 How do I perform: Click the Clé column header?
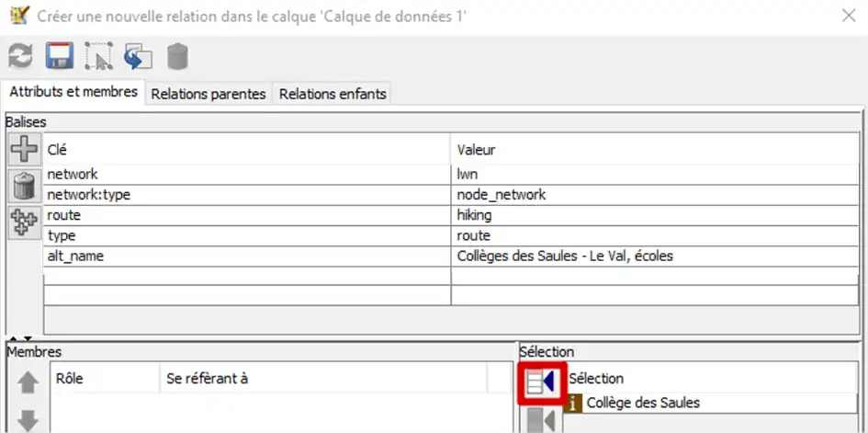[246, 149]
